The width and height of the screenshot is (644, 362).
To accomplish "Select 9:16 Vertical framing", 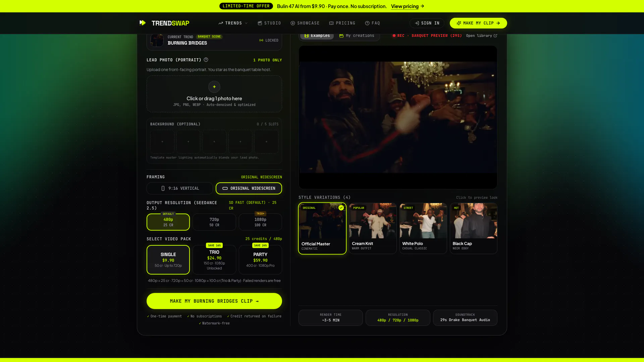I will (180, 188).
